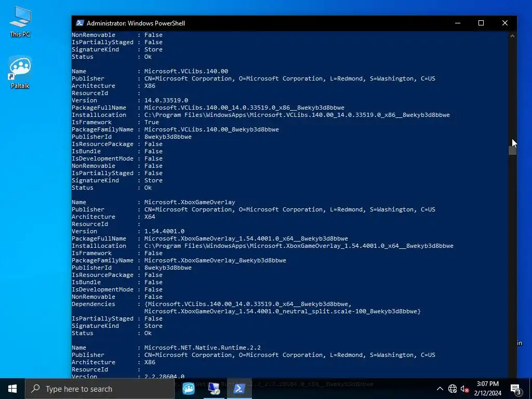Screen dimensions: 532x399
Task: Click the XboxGameOverlay Dependencies first line
Action: click(248, 304)
